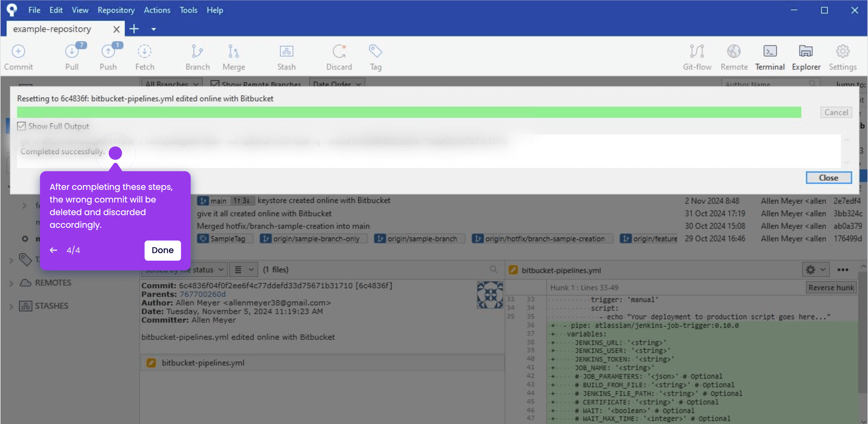Screen dimensions: 868x424
Task: Click Cancel in the reset dialog
Action: (x=836, y=112)
